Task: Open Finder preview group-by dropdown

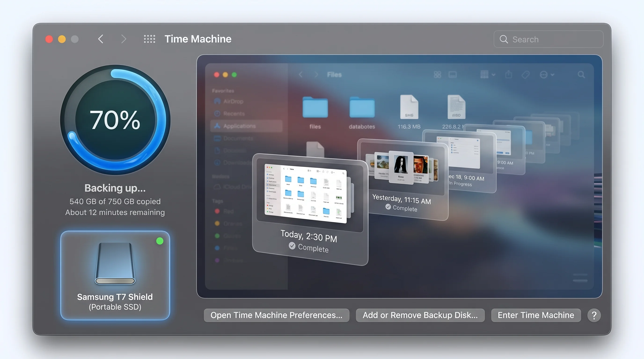Action: click(x=488, y=74)
